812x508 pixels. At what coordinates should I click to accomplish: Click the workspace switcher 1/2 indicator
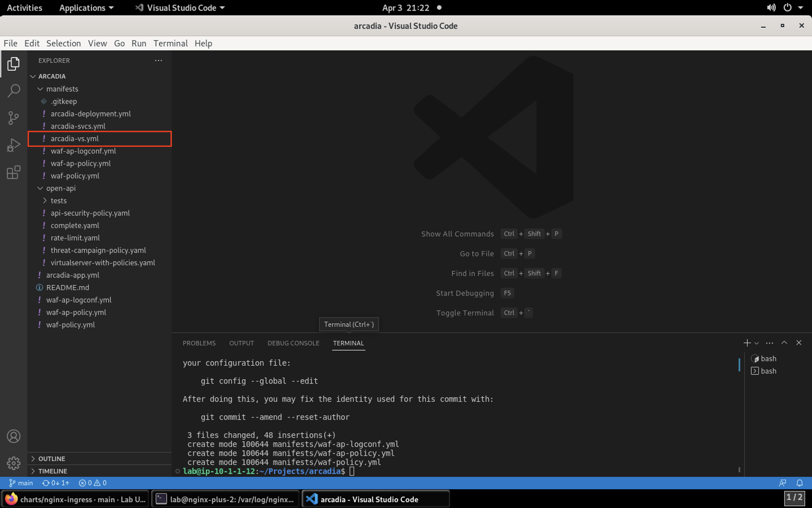click(x=794, y=498)
